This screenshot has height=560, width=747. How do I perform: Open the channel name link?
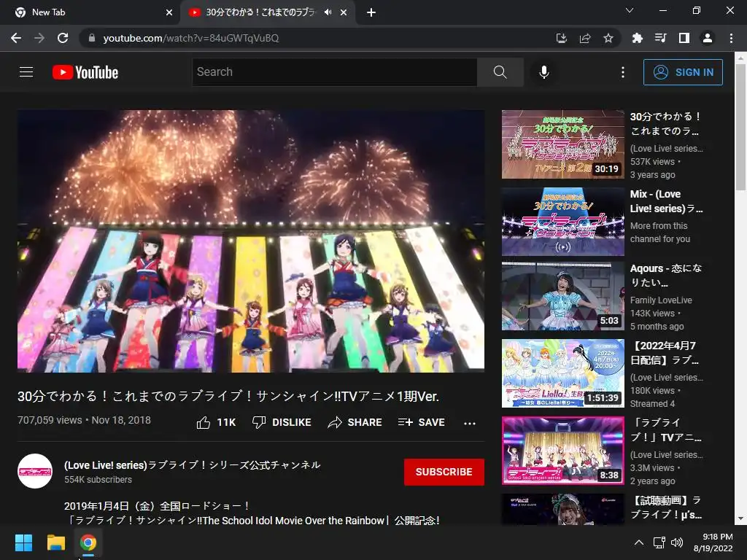tap(192, 464)
